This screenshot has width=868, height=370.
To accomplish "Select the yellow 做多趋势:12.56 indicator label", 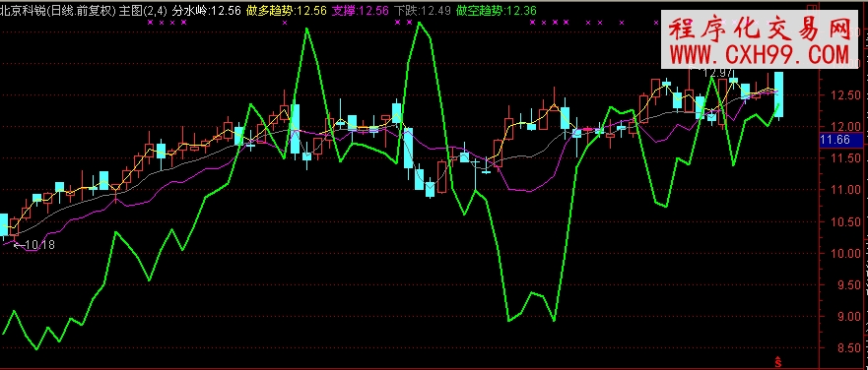I will pyautogui.click(x=286, y=11).
